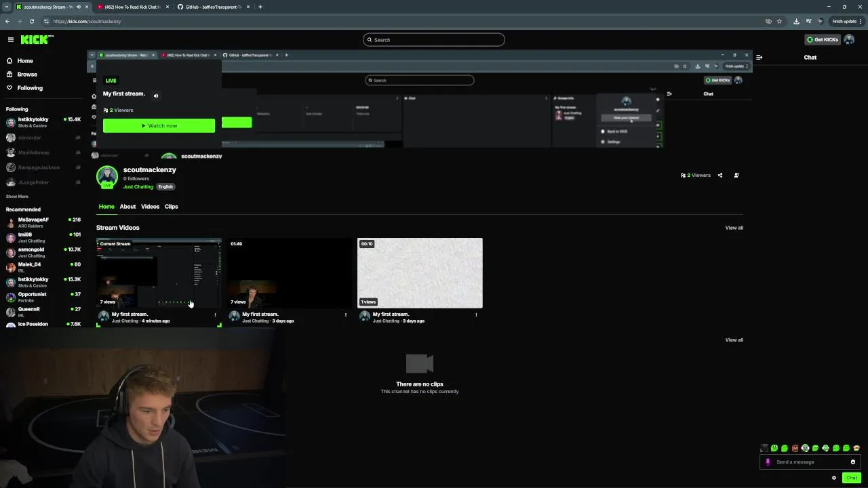The image size is (868, 488).
Task: Insert the red angry face emote
Action: (x=795, y=448)
